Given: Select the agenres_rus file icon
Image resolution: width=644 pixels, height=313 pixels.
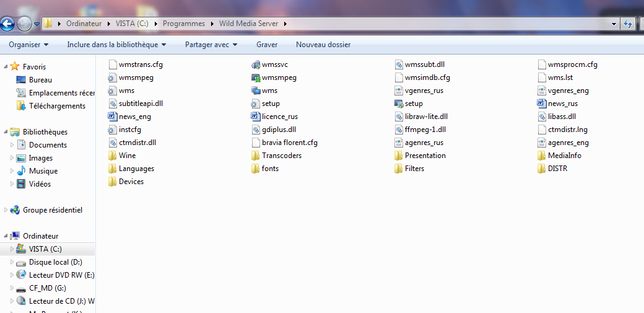Looking at the screenshot, I should (x=399, y=143).
